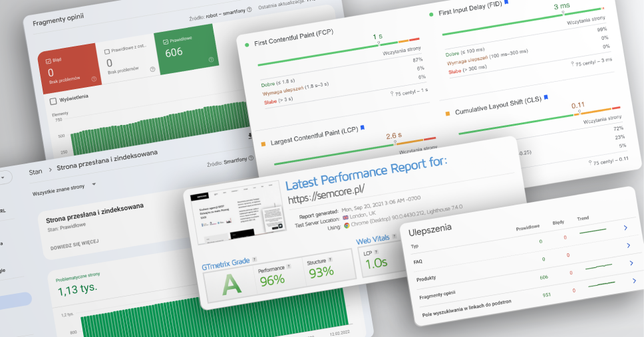644x337 pixels.
Task: Click the 1,13 tys. value
Action: (x=77, y=289)
